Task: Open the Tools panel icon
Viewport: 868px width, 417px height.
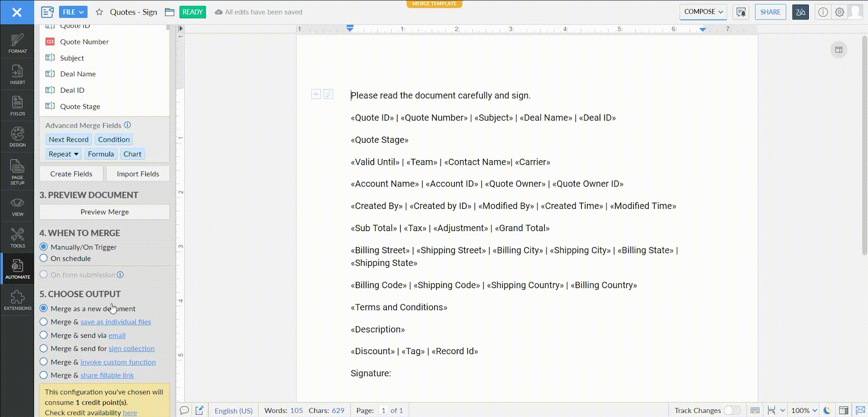Action: click(17, 238)
